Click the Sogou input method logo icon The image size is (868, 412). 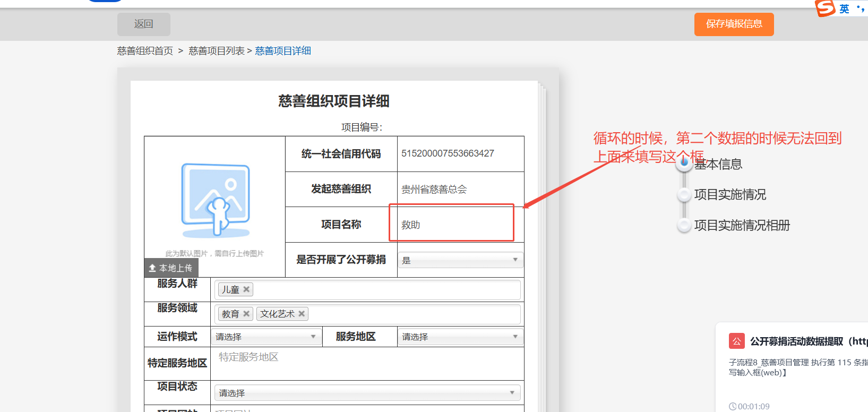826,8
